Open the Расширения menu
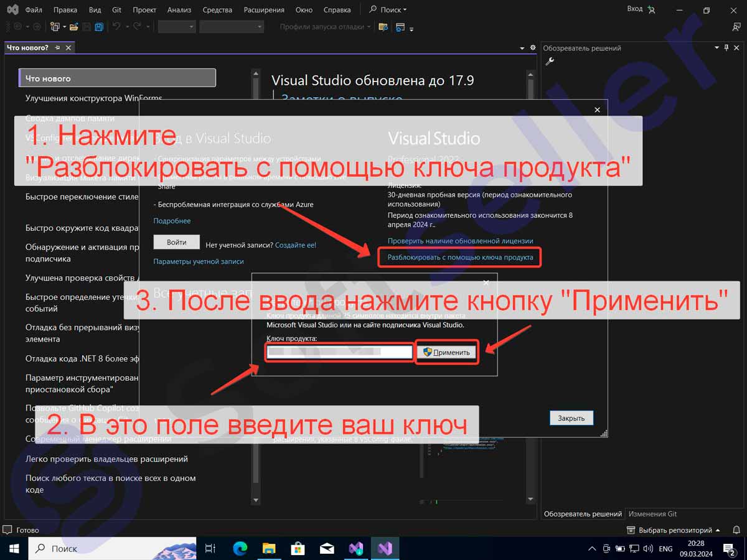Screen dimensions: 747x560 (x=264, y=10)
